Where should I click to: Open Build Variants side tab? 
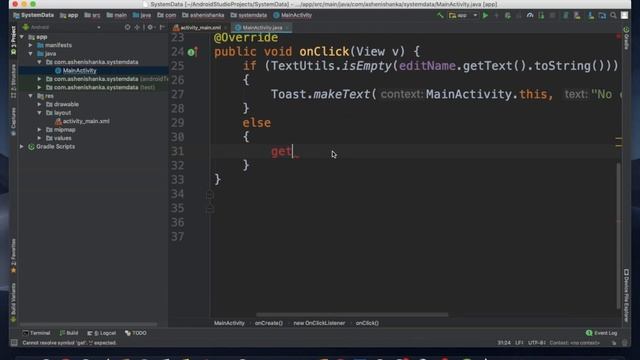pos(13,302)
